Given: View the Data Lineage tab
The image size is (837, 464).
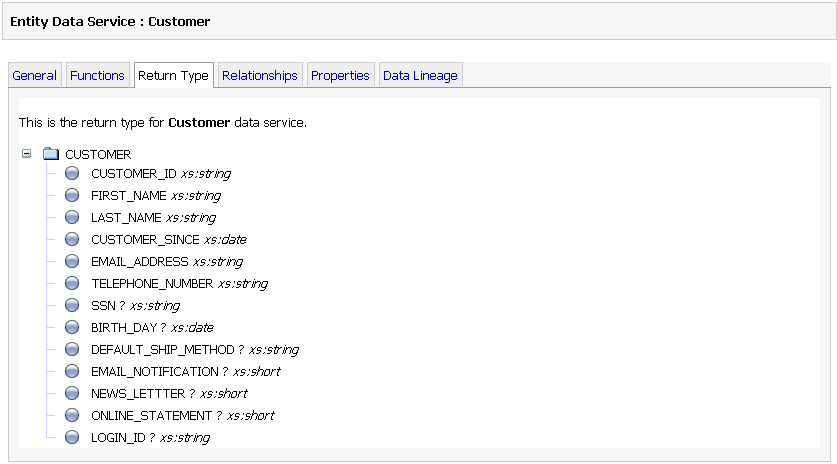Looking at the screenshot, I should [420, 75].
